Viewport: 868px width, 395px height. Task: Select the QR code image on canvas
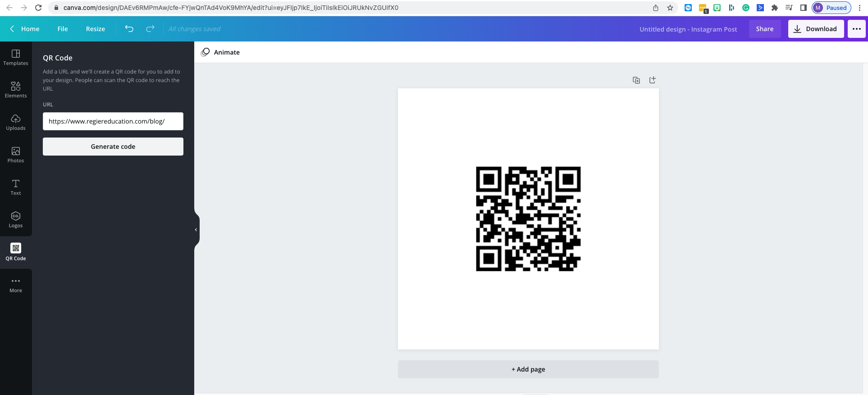[x=528, y=219]
